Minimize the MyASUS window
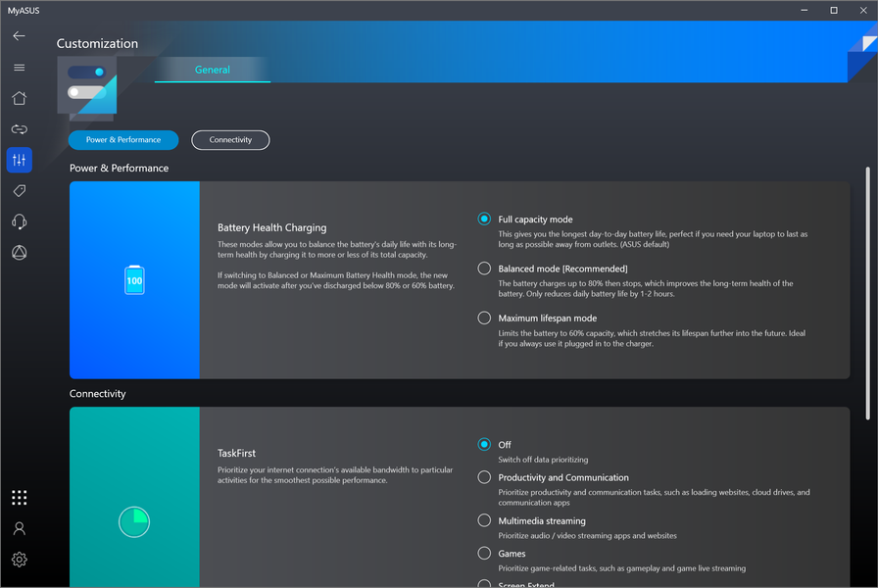Viewport: 878px width, 588px height. (x=805, y=10)
